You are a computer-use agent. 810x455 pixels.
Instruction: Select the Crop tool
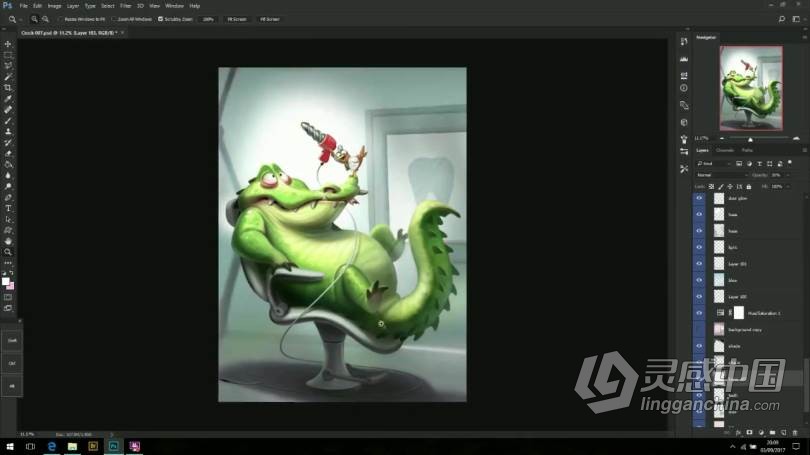[8, 88]
